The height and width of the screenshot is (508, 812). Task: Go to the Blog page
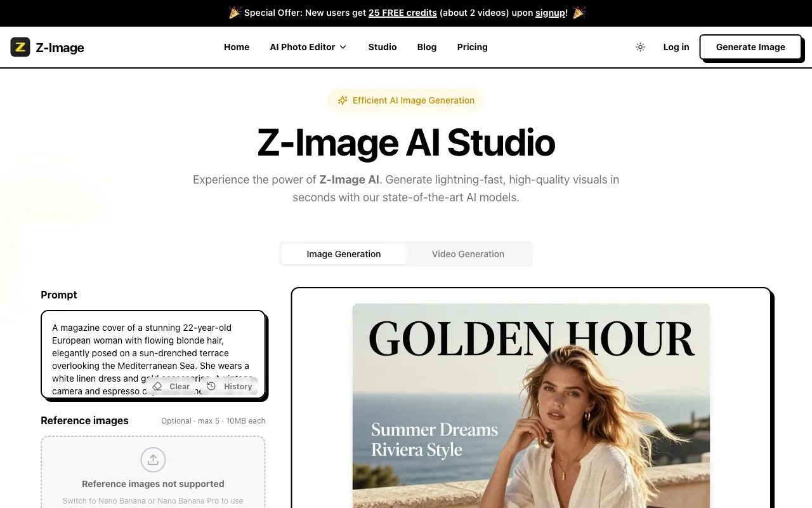[x=427, y=47]
